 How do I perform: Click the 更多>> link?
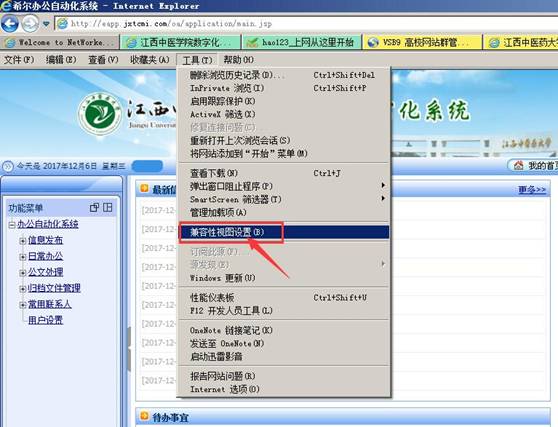(532, 189)
